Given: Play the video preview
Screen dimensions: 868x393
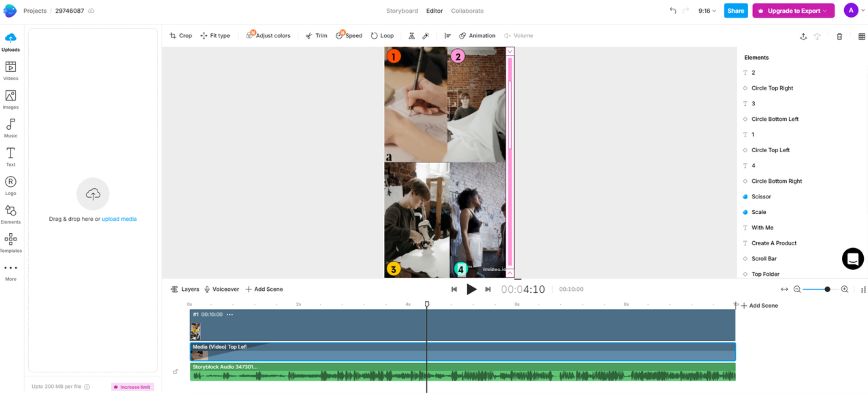Looking at the screenshot, I should point(471,289).
